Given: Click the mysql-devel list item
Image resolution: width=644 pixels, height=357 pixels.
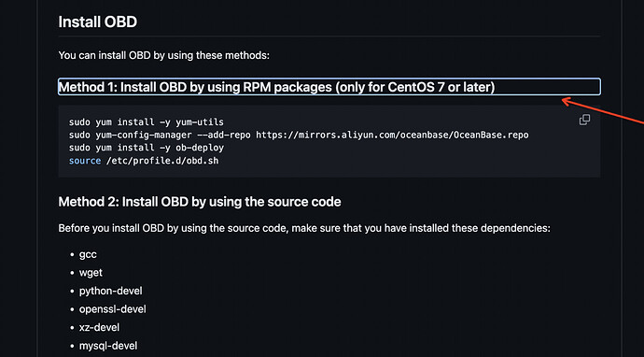Looking at the screenshot, I should (x=108, y=346).
